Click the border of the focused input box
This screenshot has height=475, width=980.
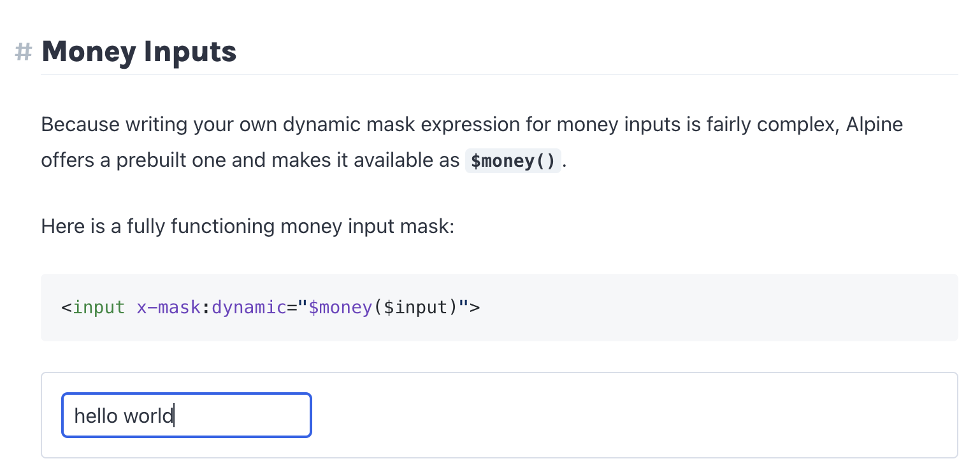point(186,395)
